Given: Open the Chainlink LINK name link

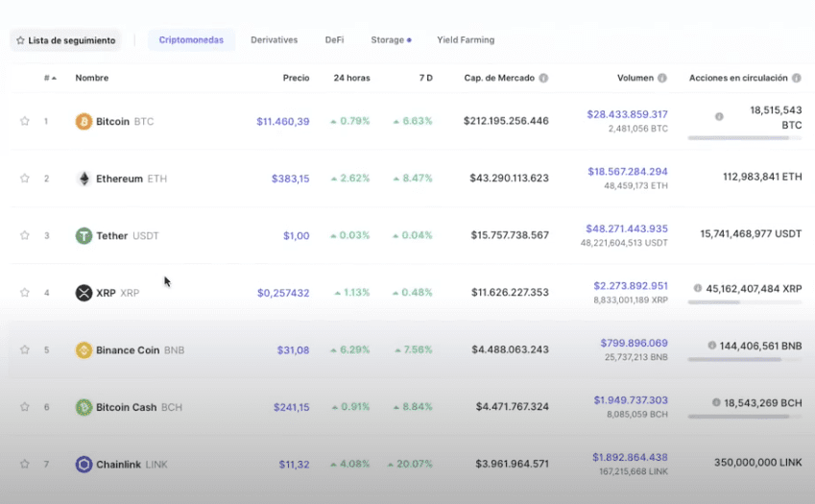Looking at the screenshot, I should 132,465.
